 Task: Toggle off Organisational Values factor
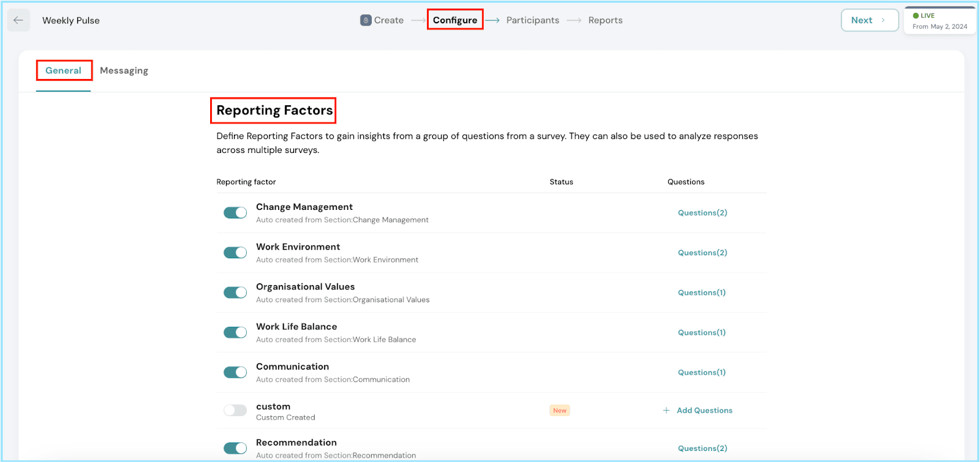pos(235,292)
